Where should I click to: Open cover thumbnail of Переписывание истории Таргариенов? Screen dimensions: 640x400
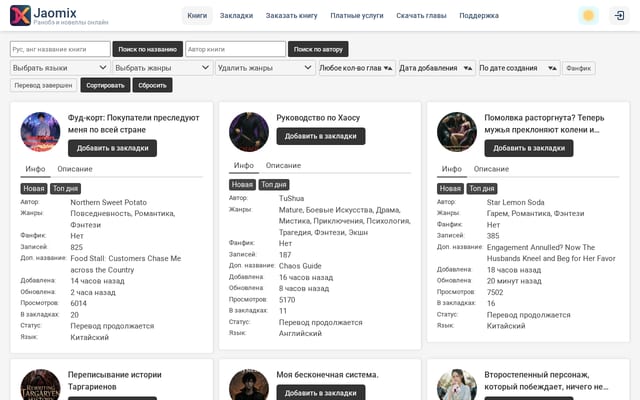coord(40,385)
